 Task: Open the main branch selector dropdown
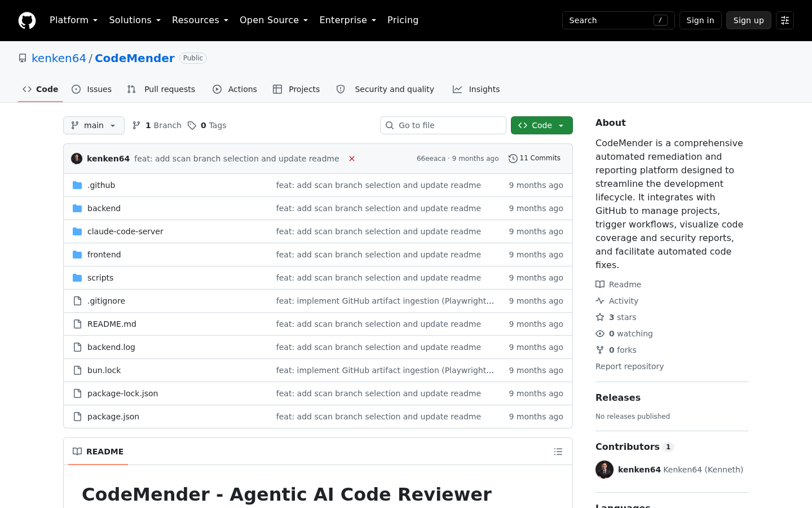point(94,125)
